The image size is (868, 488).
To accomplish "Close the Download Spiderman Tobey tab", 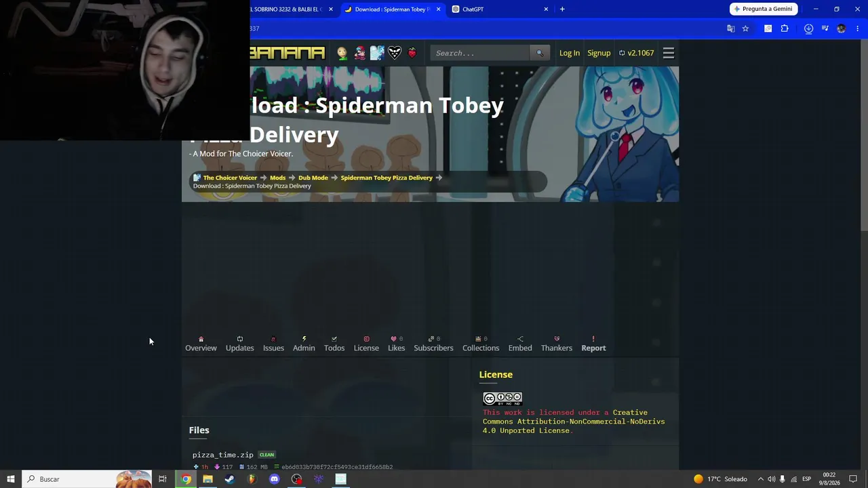I will [x=438, y=9].
